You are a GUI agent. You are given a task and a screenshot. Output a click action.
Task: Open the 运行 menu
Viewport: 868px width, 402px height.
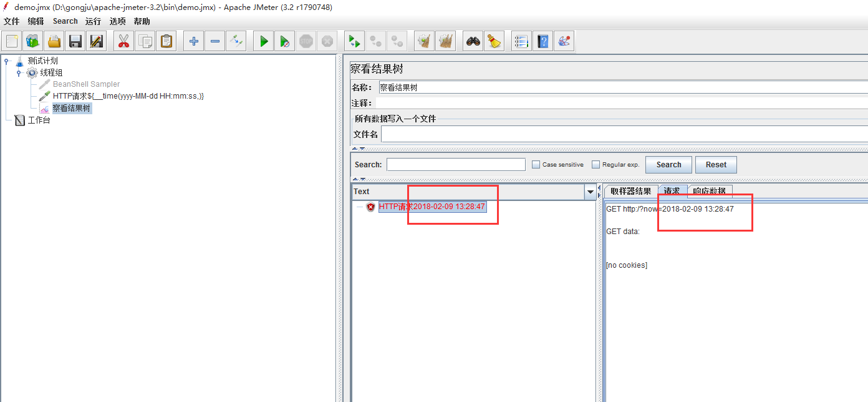click(x=94, y=21)
